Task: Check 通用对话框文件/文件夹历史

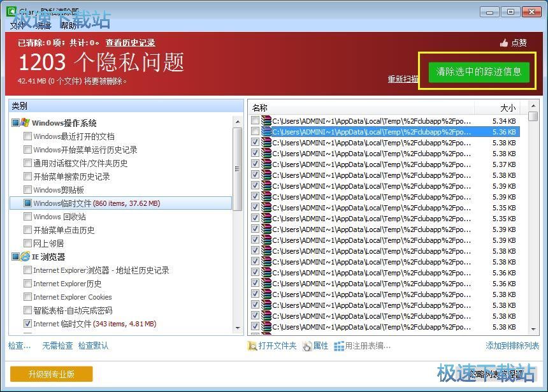Action: click(x=27, y=163)
